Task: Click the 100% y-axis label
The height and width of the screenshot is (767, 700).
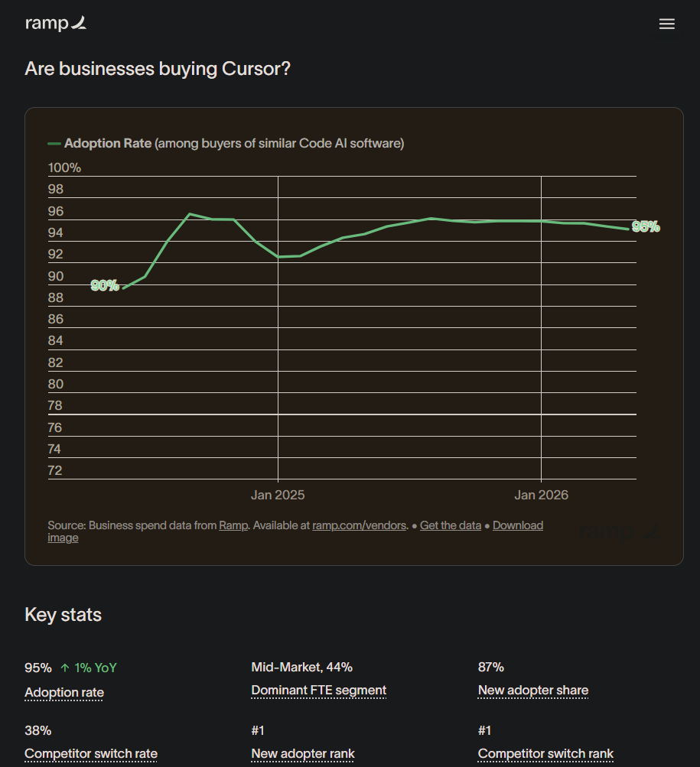Action: coord(64,167)
